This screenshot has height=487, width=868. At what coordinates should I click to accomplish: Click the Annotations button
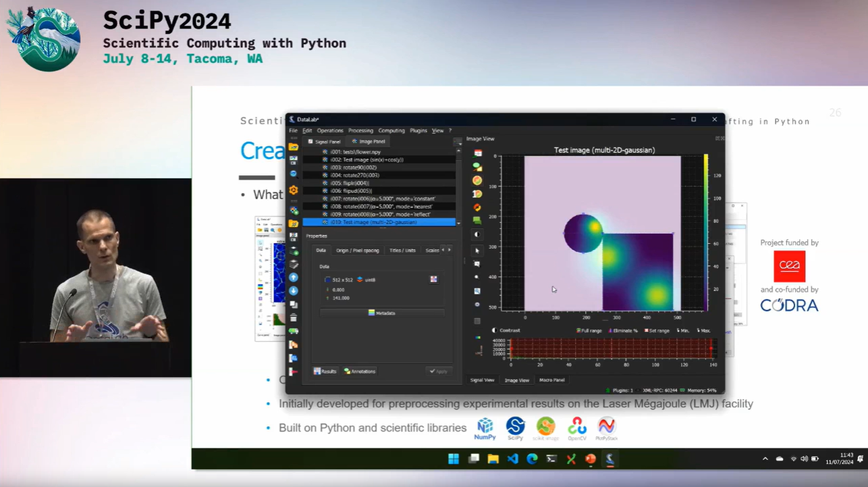coord(360,371)
